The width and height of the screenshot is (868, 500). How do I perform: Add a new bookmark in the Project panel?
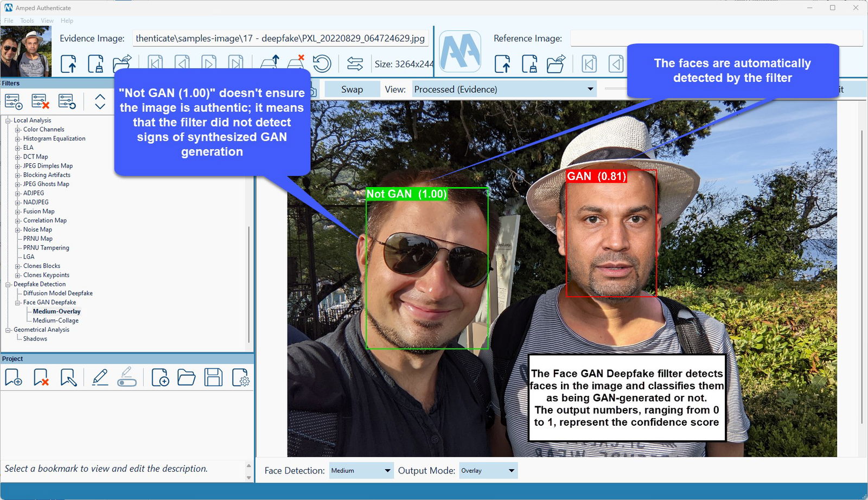point(15,377)
